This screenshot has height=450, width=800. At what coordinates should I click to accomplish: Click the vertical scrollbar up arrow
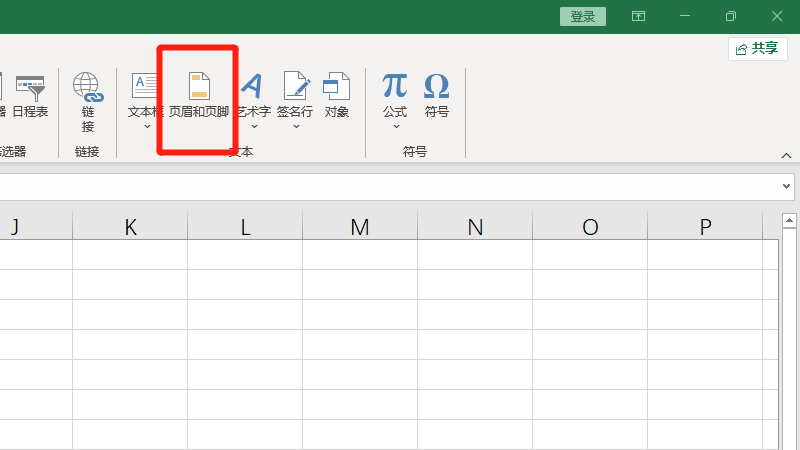[x=789, y=220]
